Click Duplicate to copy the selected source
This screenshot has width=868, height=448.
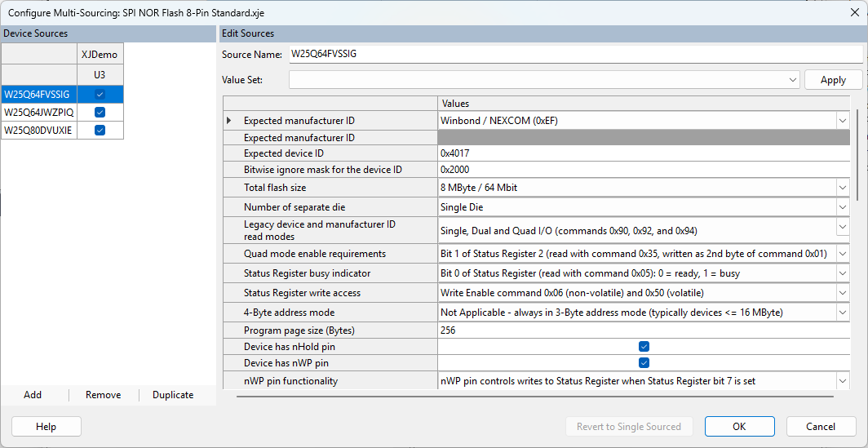coord(173,395)
